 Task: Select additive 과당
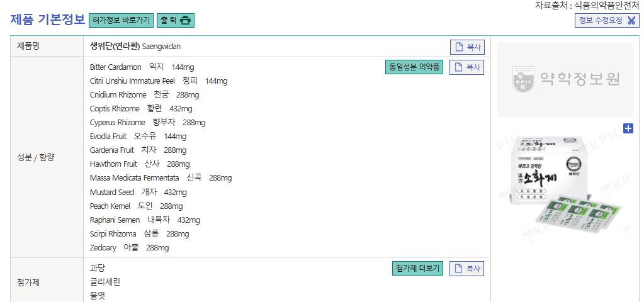click(x=98, y=268)
